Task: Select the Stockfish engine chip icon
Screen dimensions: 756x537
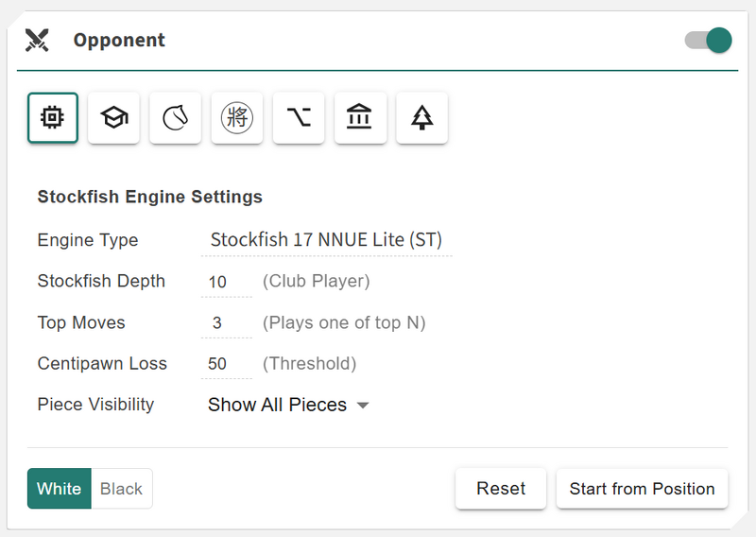Action: click(53, 117)
